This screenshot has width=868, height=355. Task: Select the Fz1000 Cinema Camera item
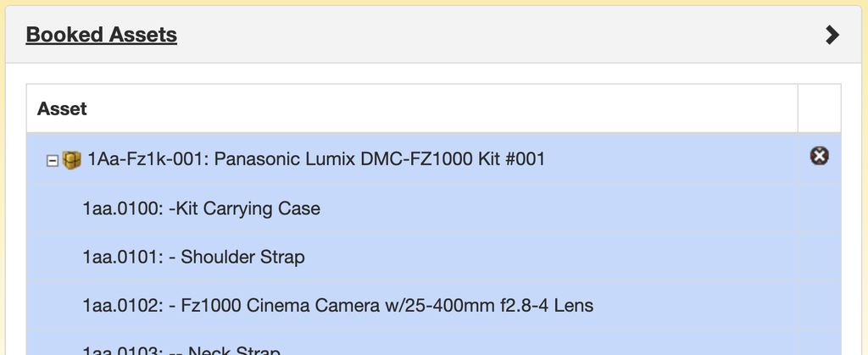pyautogui.click(x=412, y=305)
